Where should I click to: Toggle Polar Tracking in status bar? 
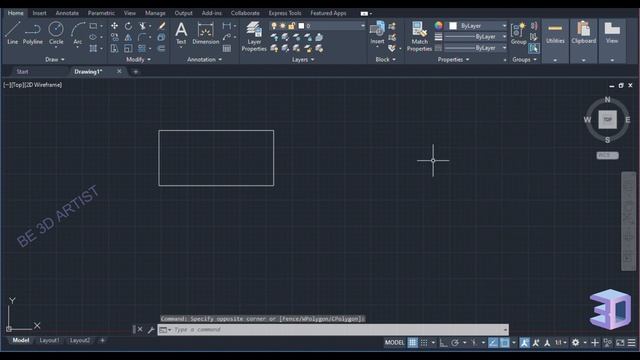455,342
